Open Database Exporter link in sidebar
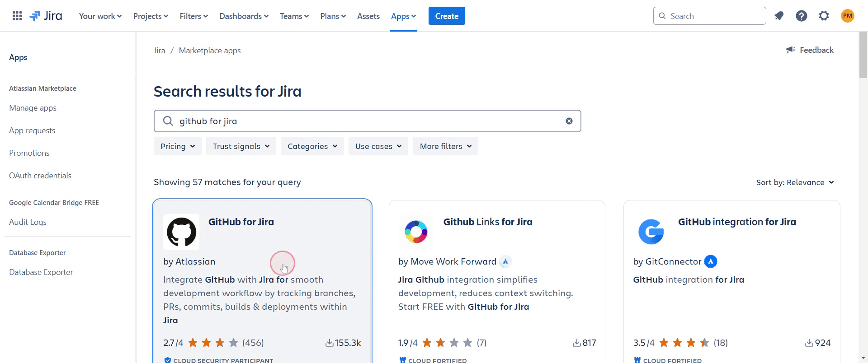 point(41,272)
